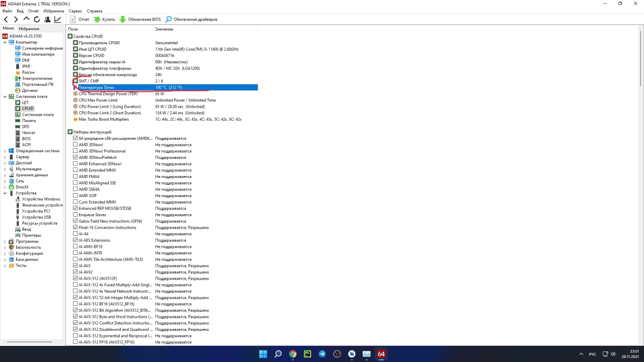Open Чипсет in the tree
The image size is (644, 362).
click(29, 133)
